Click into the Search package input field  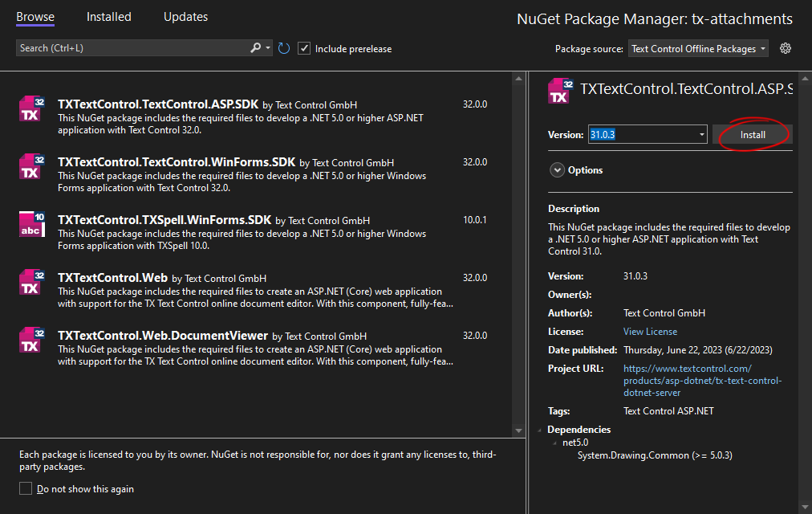pyautogui.click(x=132, y=48)
